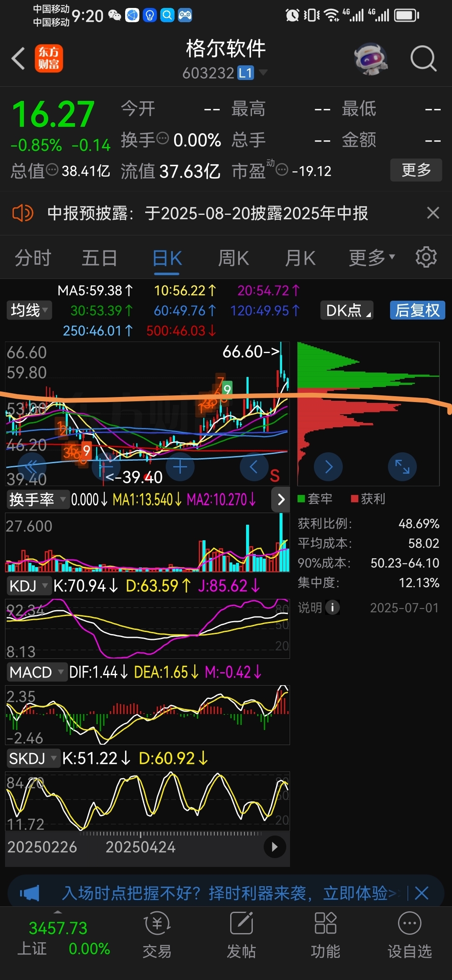This screenshot has width=452, height=980.
Task: Tap the blue megaphone promo icon
Action: pos(30,893)
